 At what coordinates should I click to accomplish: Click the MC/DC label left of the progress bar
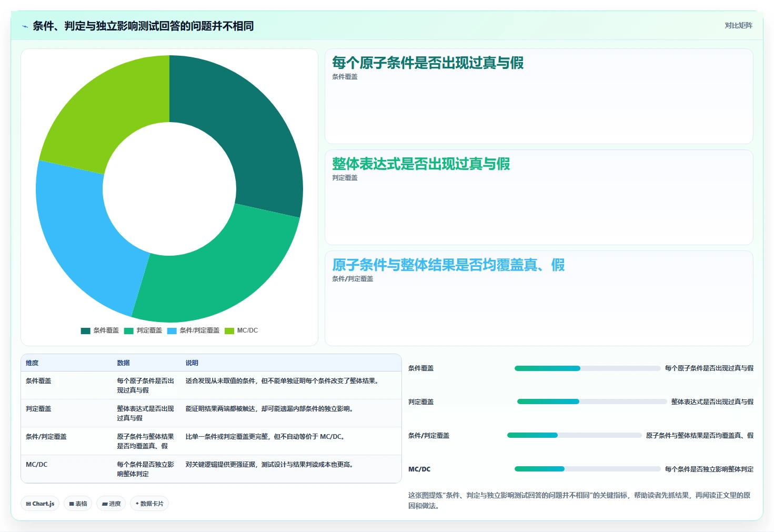coord(419,469)
